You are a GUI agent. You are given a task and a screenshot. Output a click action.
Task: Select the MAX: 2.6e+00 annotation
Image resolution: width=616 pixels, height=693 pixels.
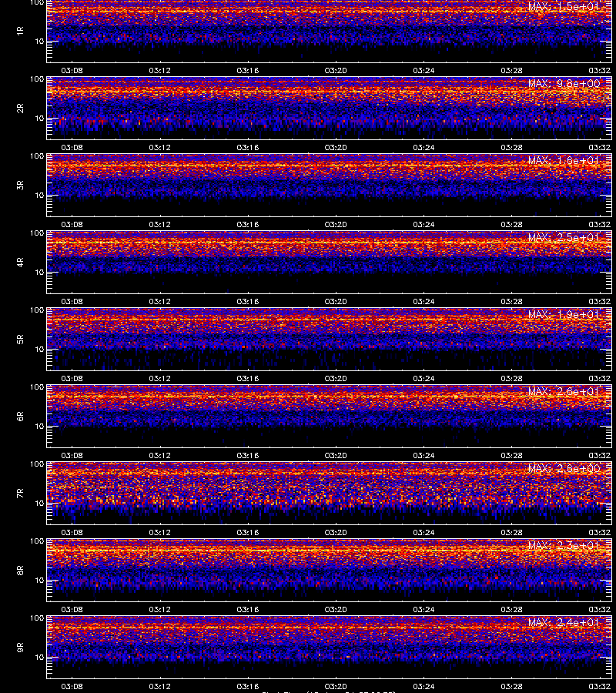[x=564, y=468]
